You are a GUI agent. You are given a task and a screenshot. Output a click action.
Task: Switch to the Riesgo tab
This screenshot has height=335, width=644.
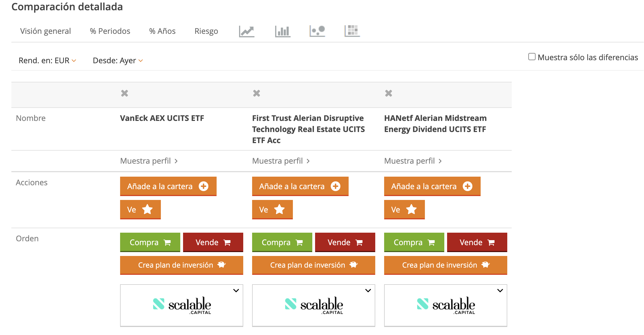pos(206,31)
